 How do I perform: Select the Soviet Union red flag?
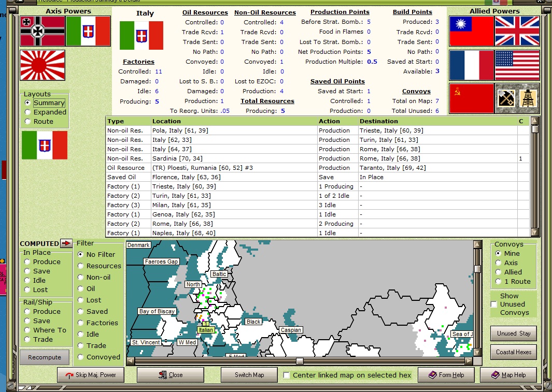click(472, 98)
